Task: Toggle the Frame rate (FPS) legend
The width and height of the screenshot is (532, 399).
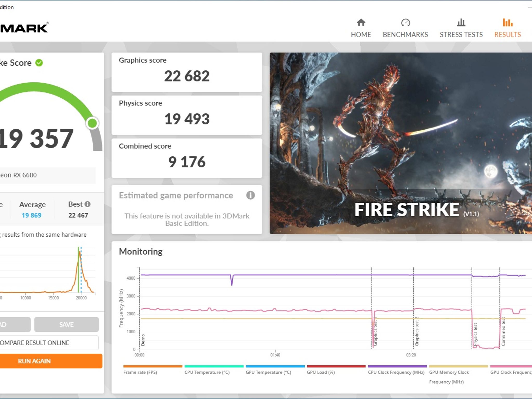Action: coord(153,370)
